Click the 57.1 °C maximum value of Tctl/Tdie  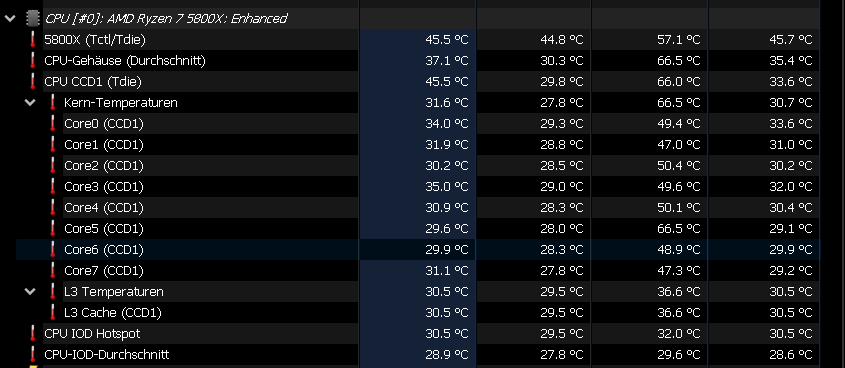678,39
